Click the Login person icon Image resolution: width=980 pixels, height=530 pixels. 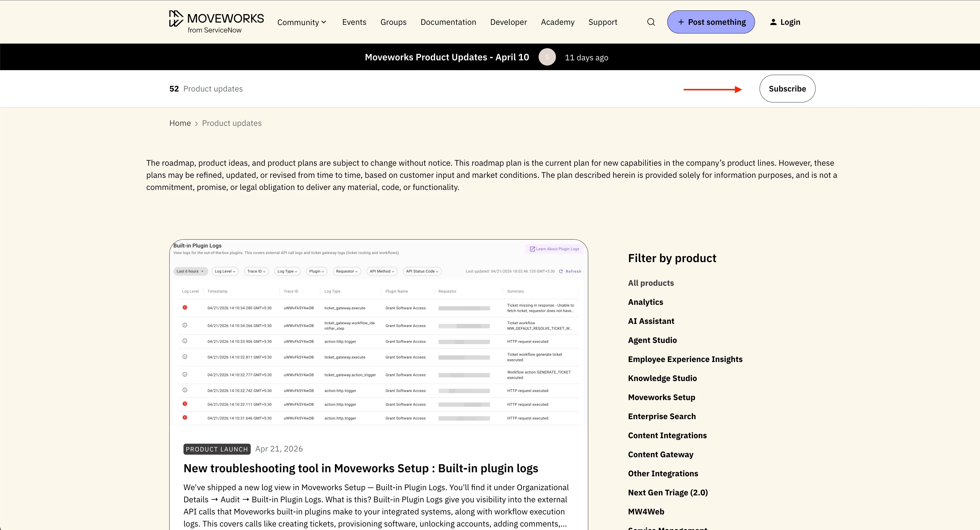coord(773,22)
